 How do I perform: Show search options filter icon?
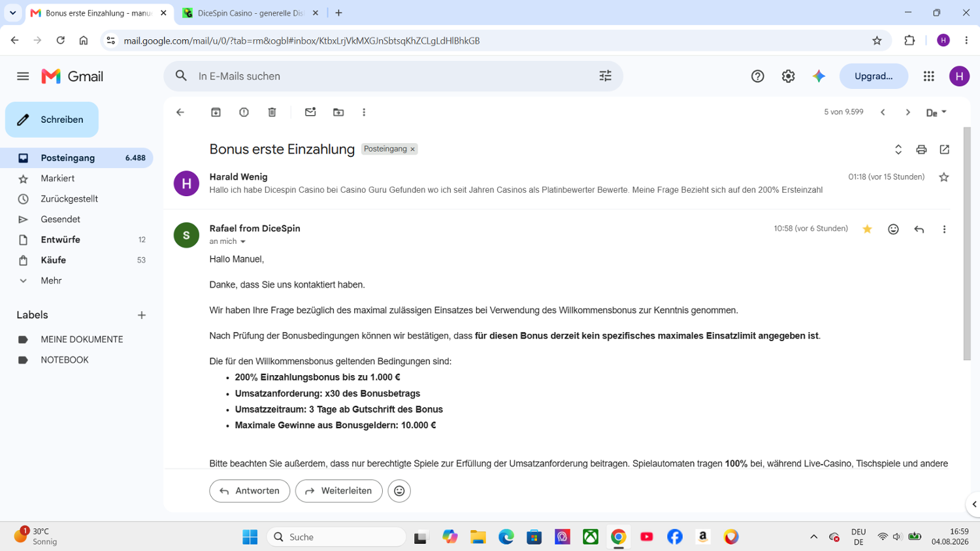point(606,76)
